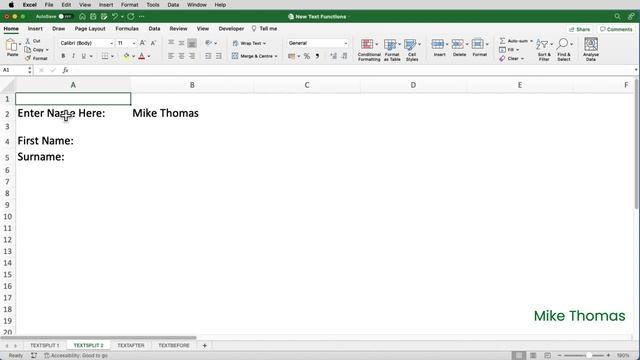Click the Decrease indent icon
This screenshot has height=360, width=640.
[208, 56]
